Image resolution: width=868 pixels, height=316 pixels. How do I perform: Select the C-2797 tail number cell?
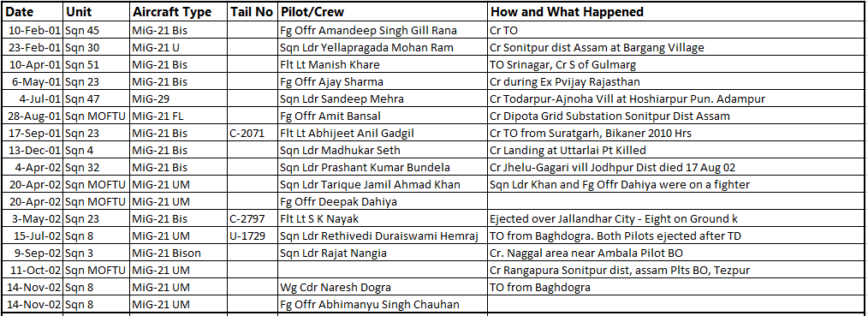pyautogui.click(x=253, y=219)
